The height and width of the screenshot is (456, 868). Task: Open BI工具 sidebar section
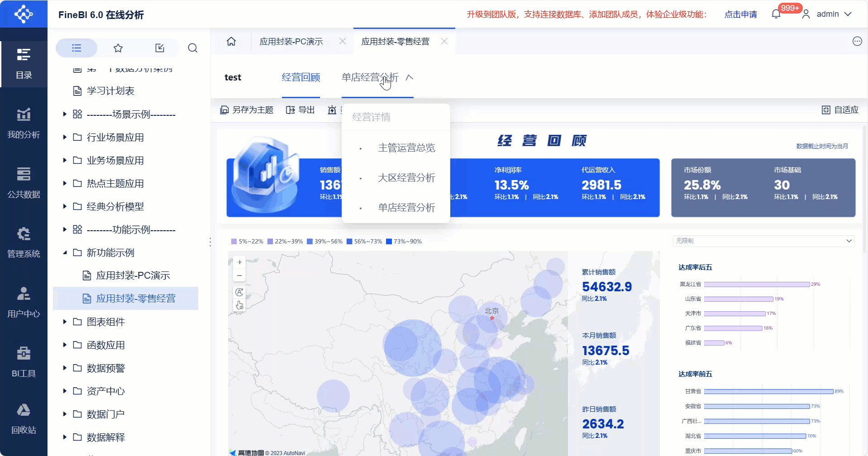pos(24,362)
